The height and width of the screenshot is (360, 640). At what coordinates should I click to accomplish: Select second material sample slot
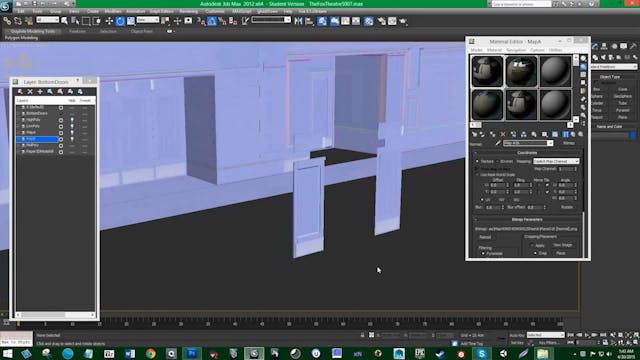(x=521, y=71)
